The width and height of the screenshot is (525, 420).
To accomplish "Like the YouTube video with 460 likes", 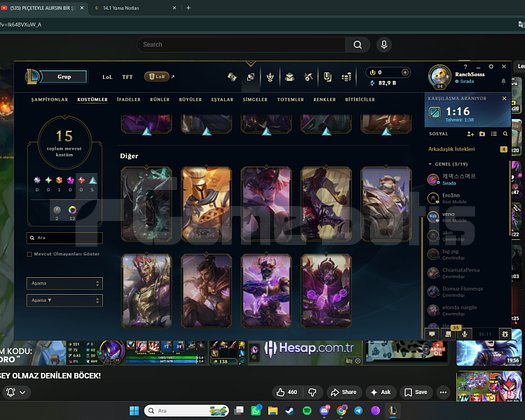I will coord(287,392).
